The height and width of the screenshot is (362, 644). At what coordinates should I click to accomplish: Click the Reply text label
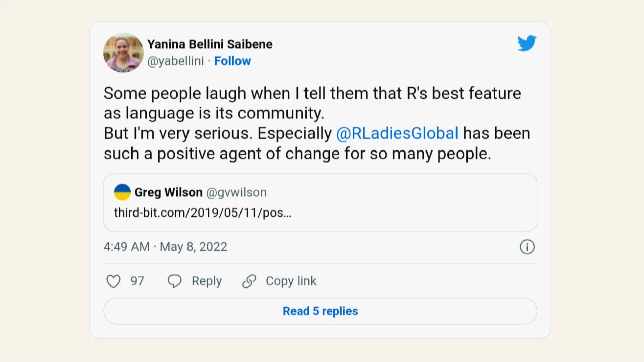[x=207, y=281]
